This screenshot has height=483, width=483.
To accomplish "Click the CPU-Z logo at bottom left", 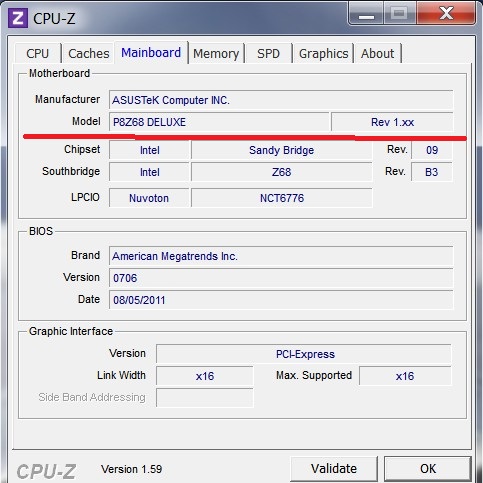I will 46,471.
